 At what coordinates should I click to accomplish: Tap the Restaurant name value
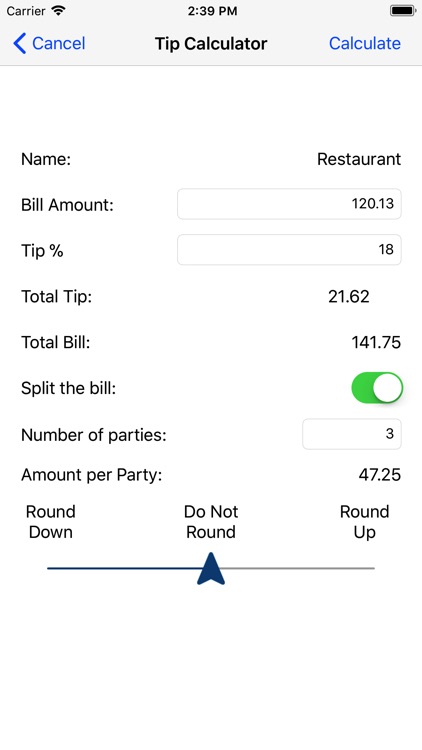[x=359, y=159]
